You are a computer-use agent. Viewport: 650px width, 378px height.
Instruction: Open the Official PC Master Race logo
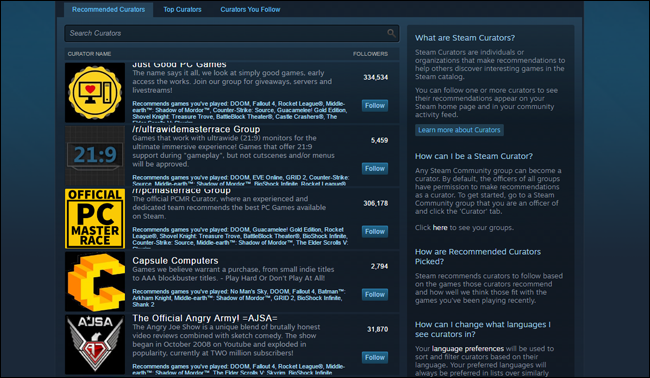point(95,219)
